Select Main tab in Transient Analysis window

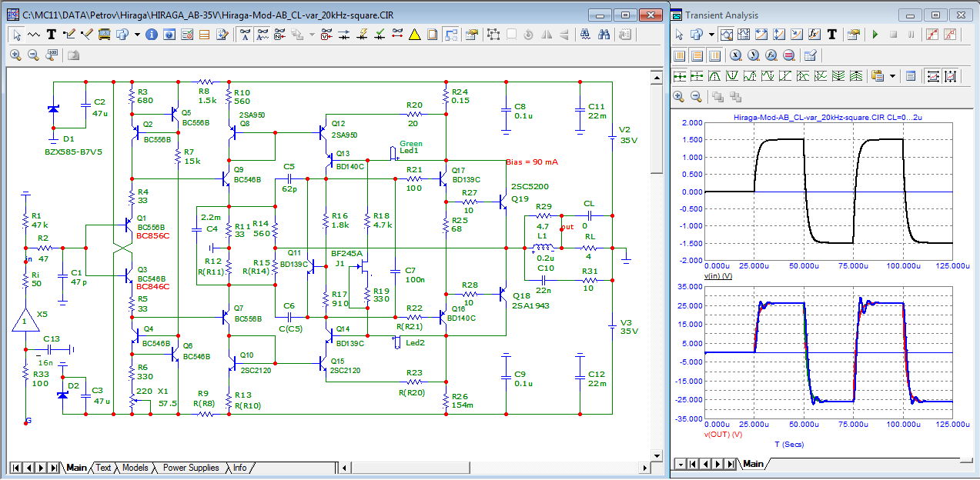(753, 464)
